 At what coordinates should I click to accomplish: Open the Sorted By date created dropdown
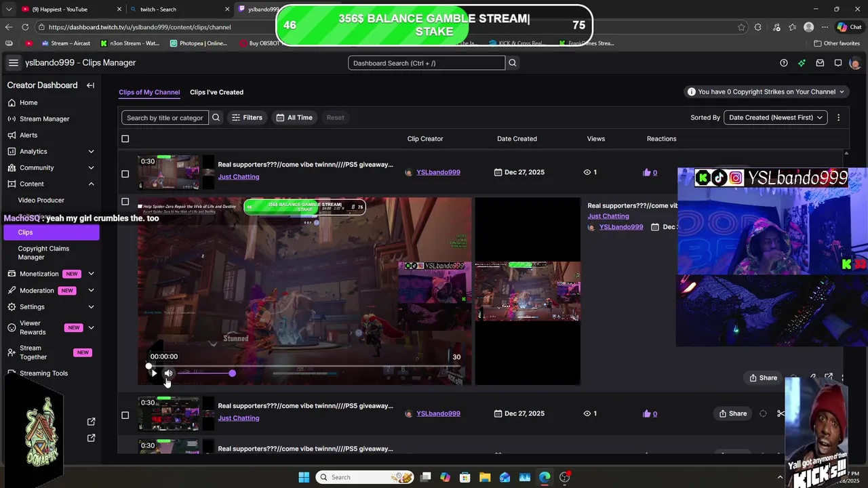tap(775, 117)
